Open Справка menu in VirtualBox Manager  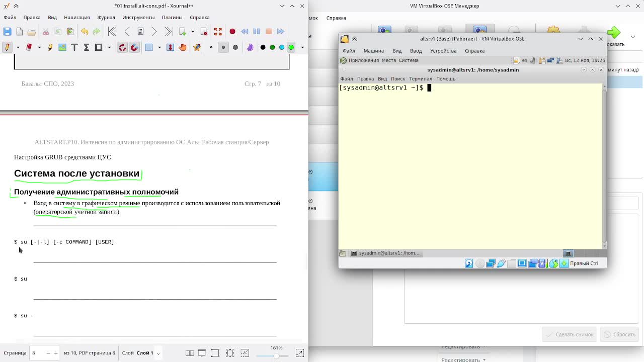336,18
